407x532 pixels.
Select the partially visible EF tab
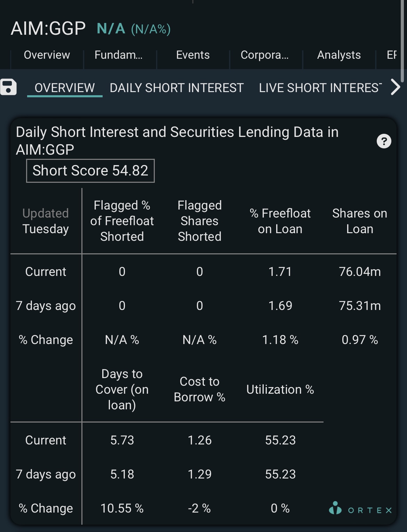pos(392,55)
